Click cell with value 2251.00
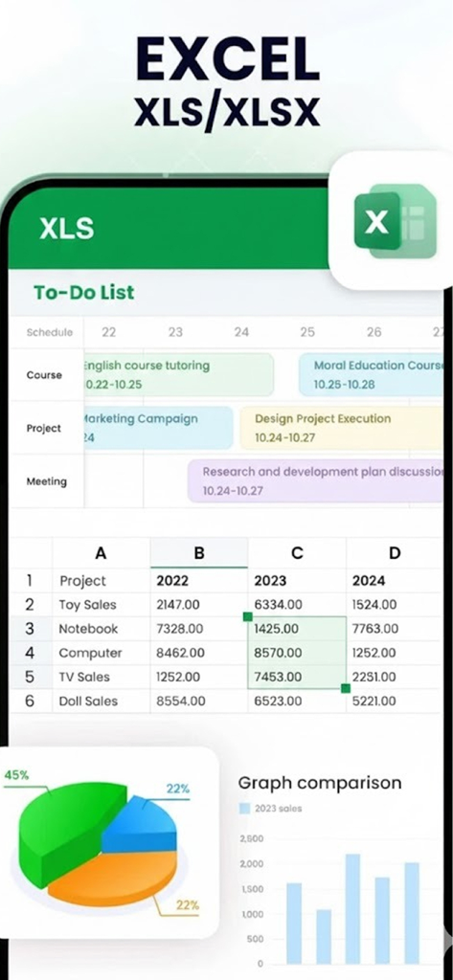The height and width of the screenshot is (980, 453). pyautogui.click(x=395, y=677)
